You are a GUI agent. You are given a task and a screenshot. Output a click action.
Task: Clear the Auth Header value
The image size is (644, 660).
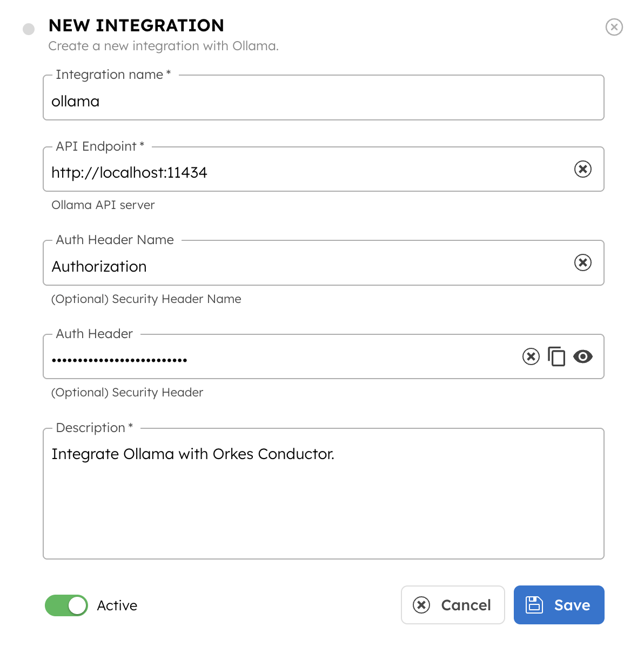click(x=531, y=356)
